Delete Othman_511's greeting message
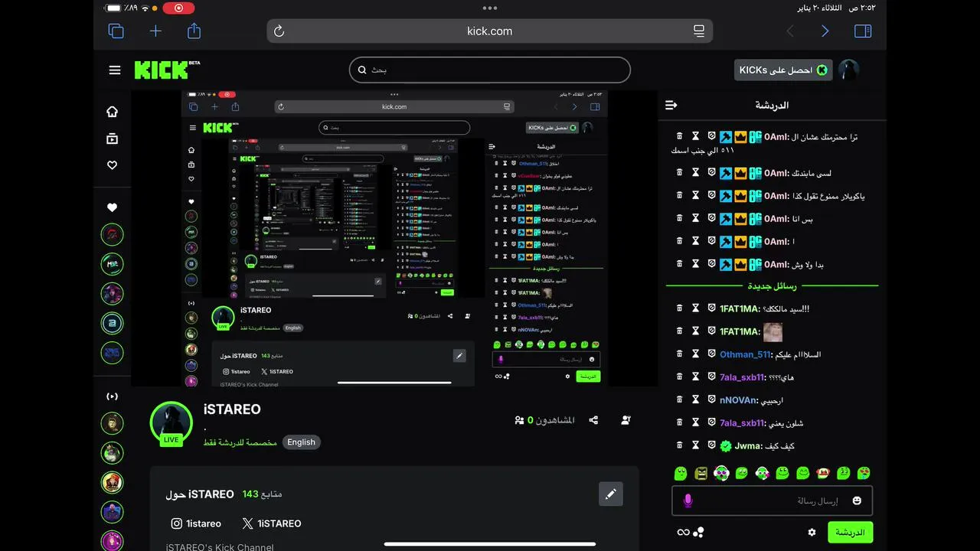980x551 pixels. point(679,354)
